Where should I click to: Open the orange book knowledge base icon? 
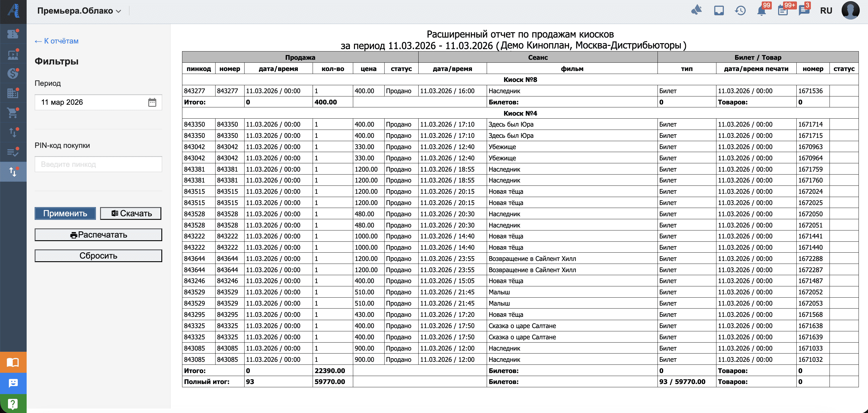[13, 362]
